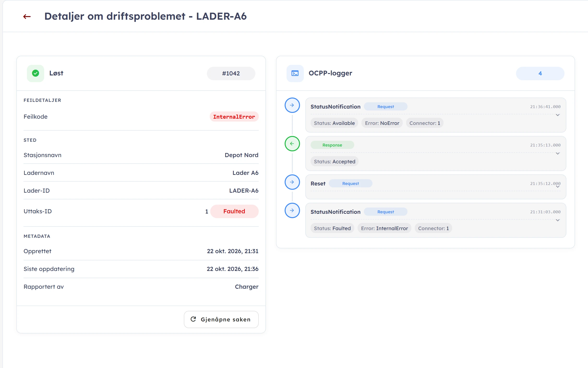Click the 21:35:13.000 timestamp
588x368 pixels.
point(545,145)
